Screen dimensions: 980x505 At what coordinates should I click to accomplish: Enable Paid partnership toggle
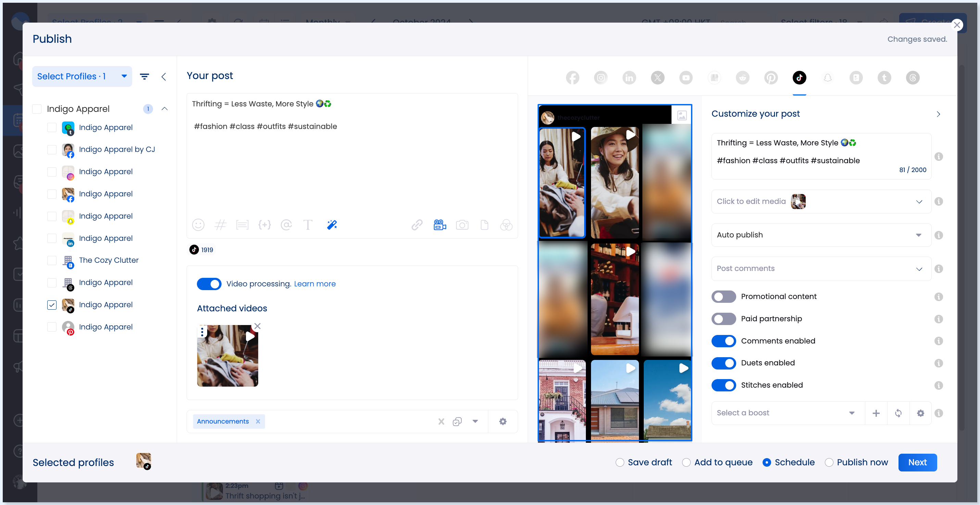pyautogui.click(x=724, y=319)
